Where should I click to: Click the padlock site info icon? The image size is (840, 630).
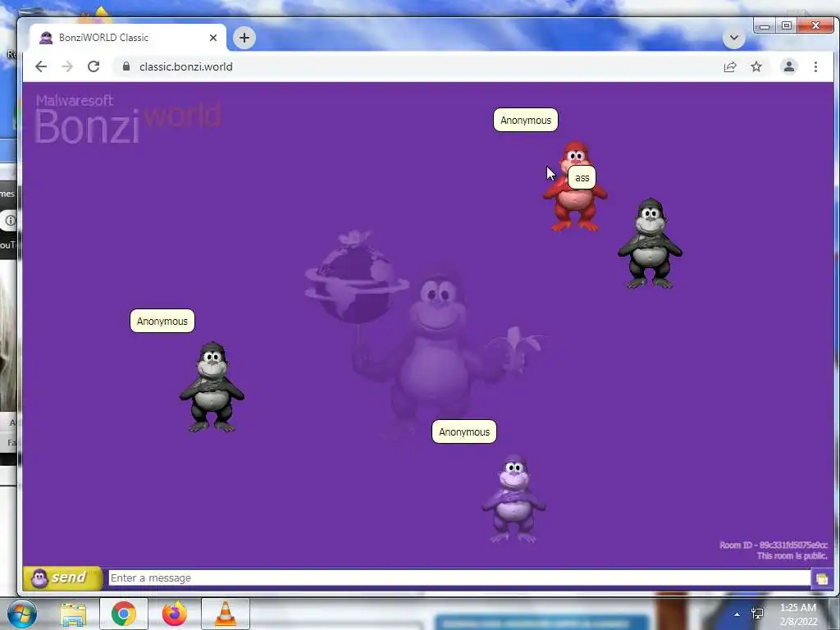click(126, 66)
